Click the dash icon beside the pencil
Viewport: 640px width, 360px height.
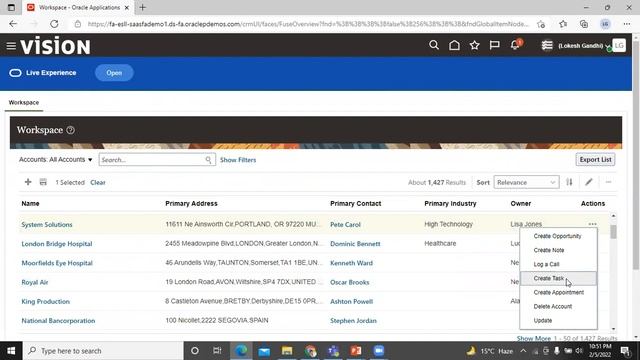pyautogui.click(x=608, y=182)
